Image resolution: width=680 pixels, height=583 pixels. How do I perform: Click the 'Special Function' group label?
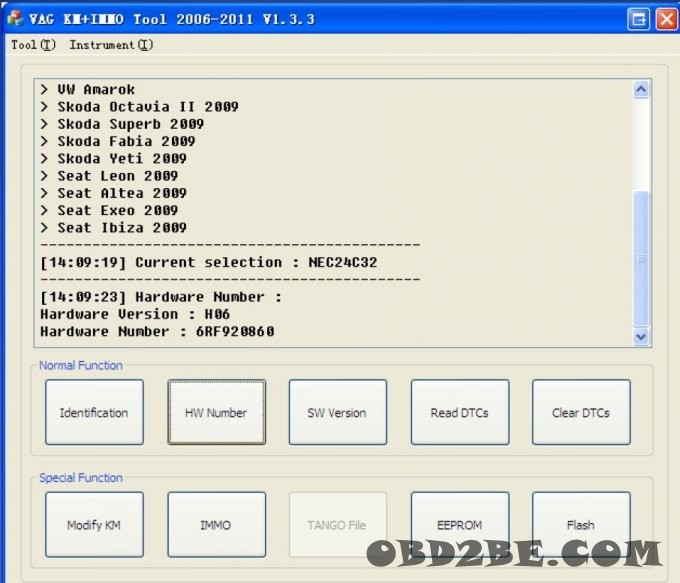[x=81, y=478]
